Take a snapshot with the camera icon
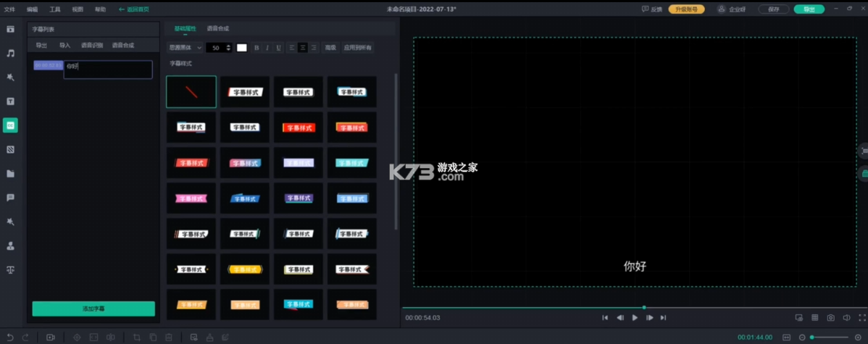The height and width of the screenshot is (344, 868). coord(831,317)
